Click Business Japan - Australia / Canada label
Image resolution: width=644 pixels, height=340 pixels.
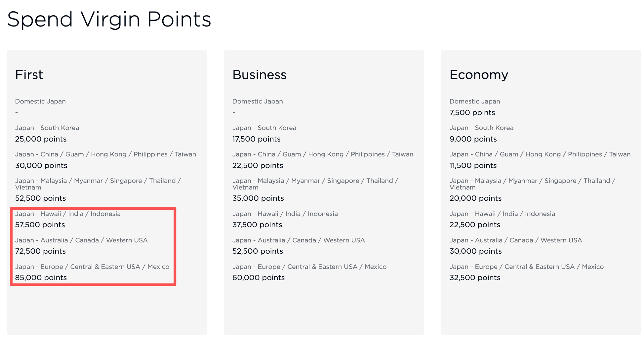pyautogui.click(x=299, y=240)
